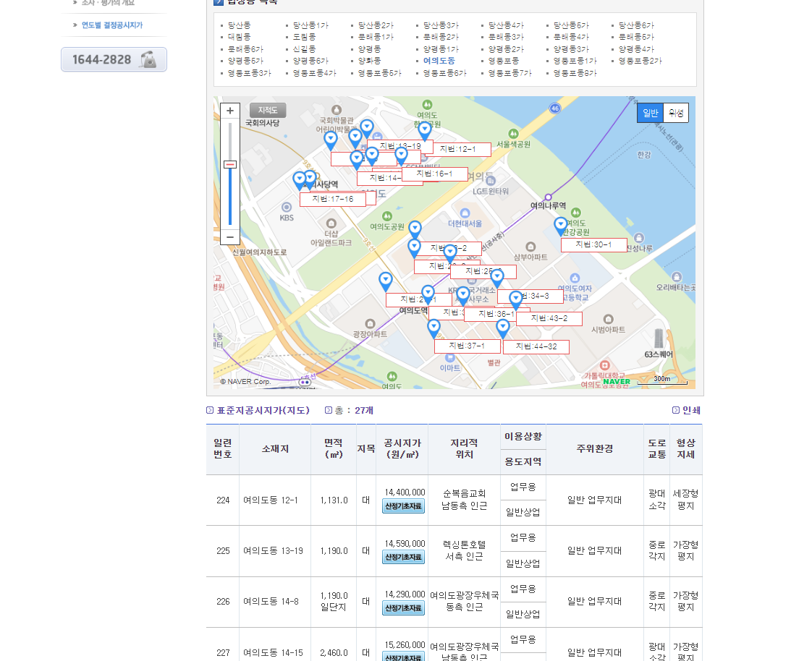The width and height of the screenshot is (812, 661).
Task: Switch map to 위성 satellite view
Action: [675, 113]
